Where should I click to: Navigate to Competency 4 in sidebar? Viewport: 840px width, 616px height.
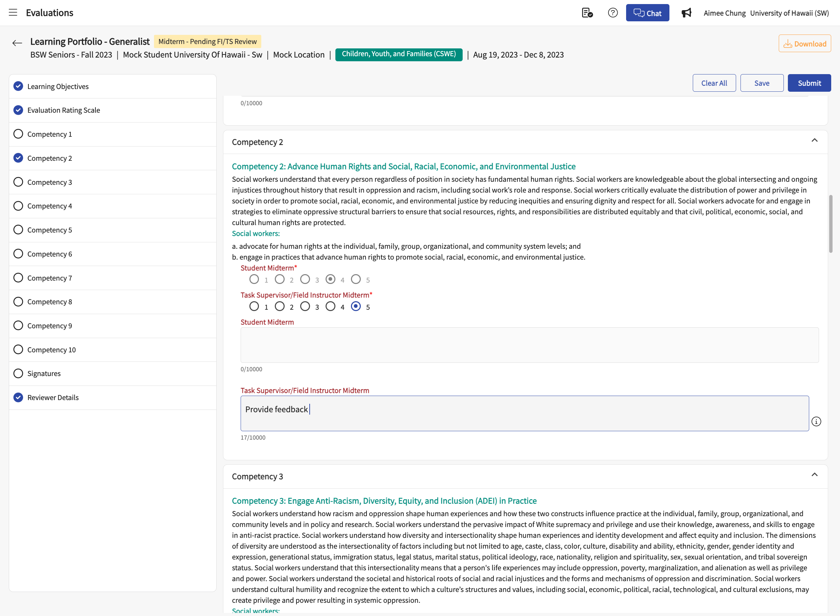113,206
